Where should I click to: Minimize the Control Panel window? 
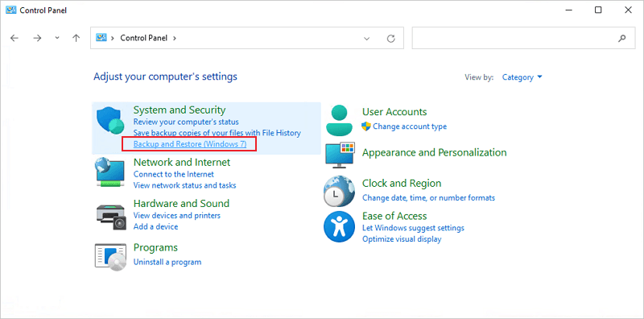pos(568,10)
